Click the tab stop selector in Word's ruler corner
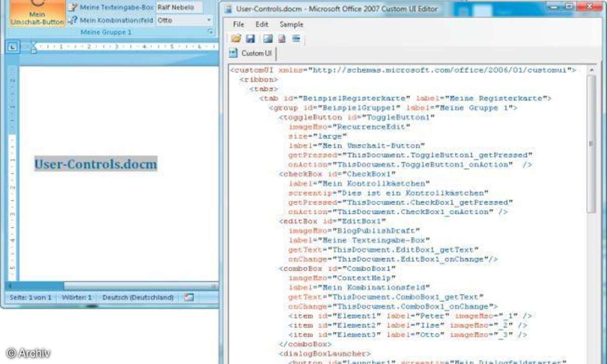This screenshot has width=607, height=364. [13, 48]
